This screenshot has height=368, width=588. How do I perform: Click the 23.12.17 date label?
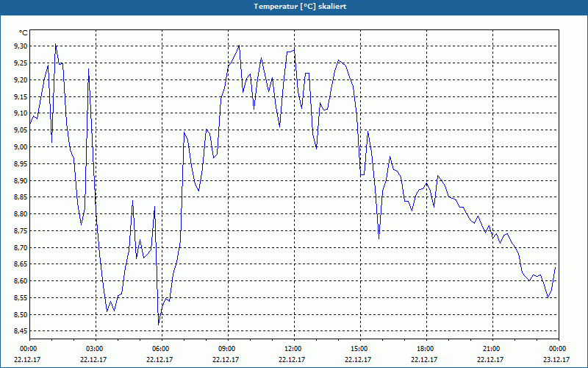coord(556,359)
